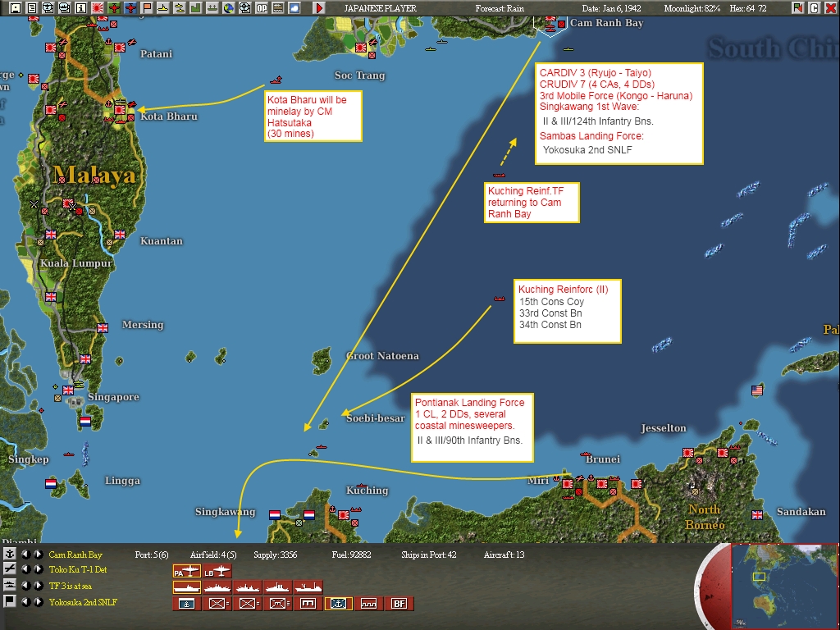
Task: Click the black flag land unit icon
Action: (9, 601)
